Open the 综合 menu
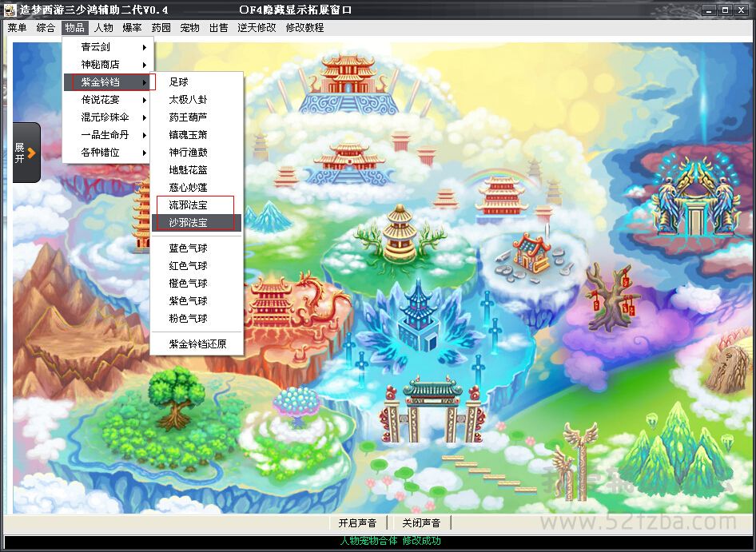This screenshot has width=756, height=552. click(46, 28)
